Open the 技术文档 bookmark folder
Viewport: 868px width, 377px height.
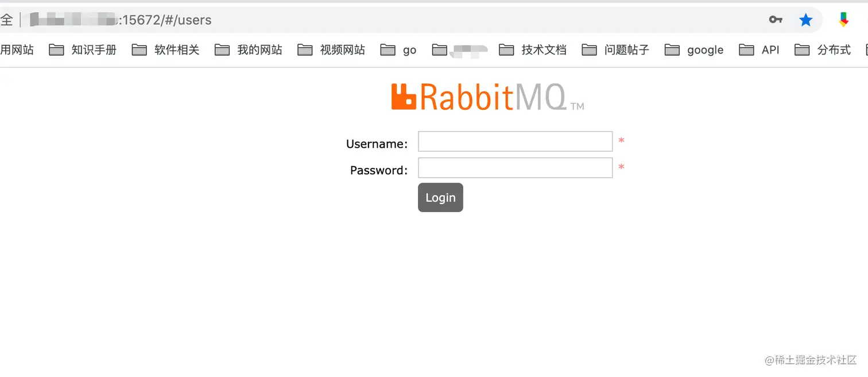pyautogui.click(x=533, y=50)
